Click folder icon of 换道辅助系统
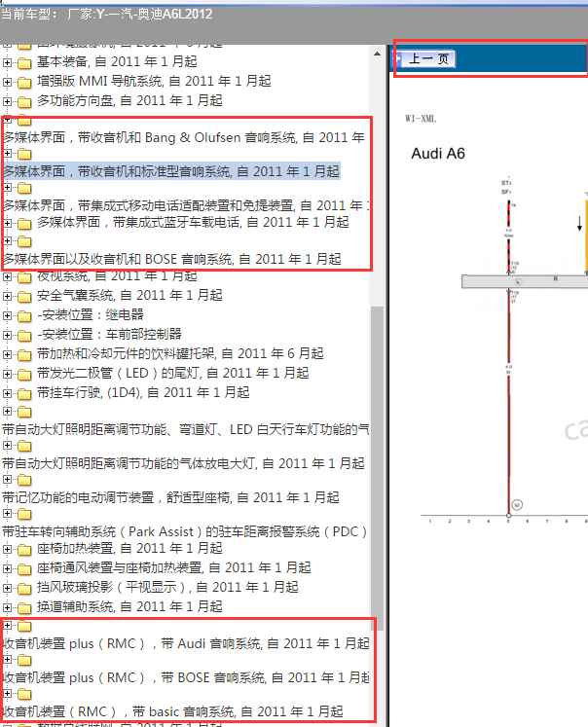 [x=24, y=608]
